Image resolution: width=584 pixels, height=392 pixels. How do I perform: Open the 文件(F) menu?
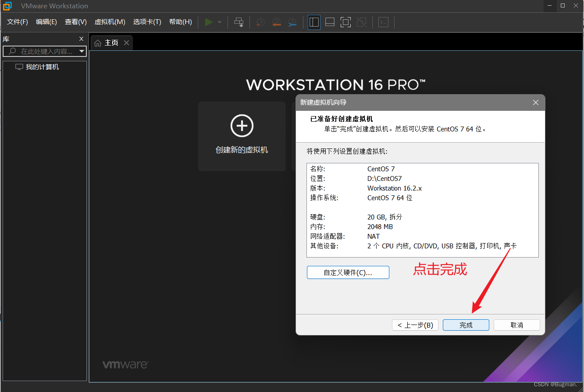(x=18, y=22)
